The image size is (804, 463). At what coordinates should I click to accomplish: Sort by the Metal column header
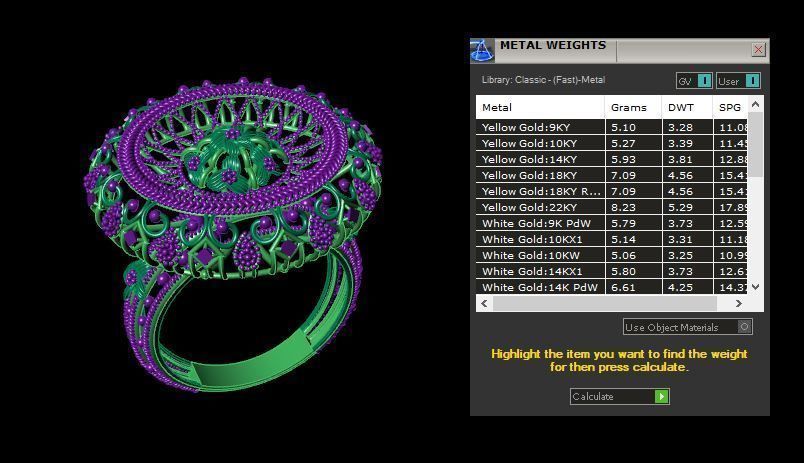pos(540,108)
